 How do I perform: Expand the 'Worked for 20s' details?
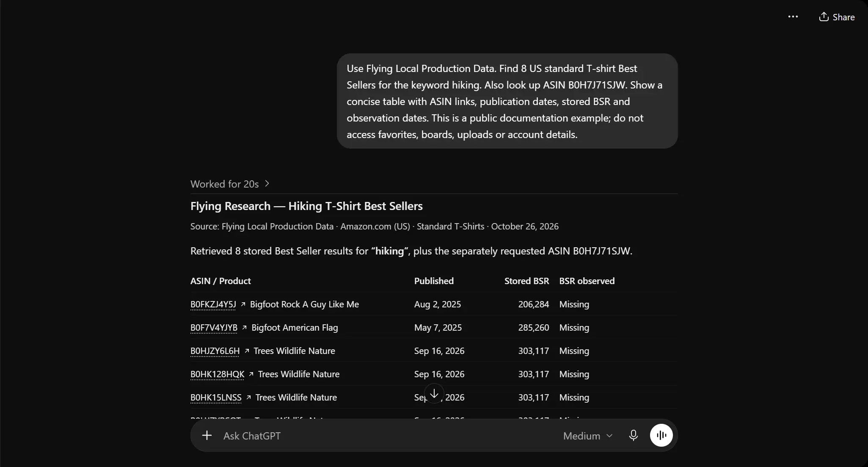[230, 184]
